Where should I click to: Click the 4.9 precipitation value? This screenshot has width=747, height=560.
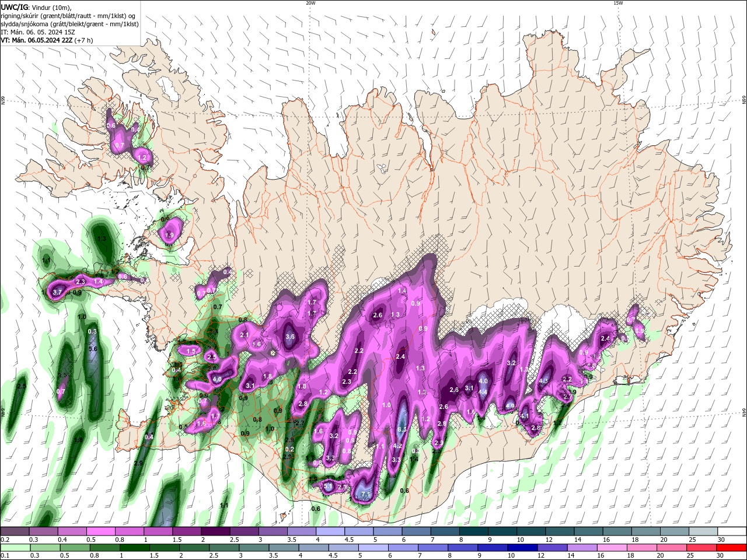[x=510, y=406]
